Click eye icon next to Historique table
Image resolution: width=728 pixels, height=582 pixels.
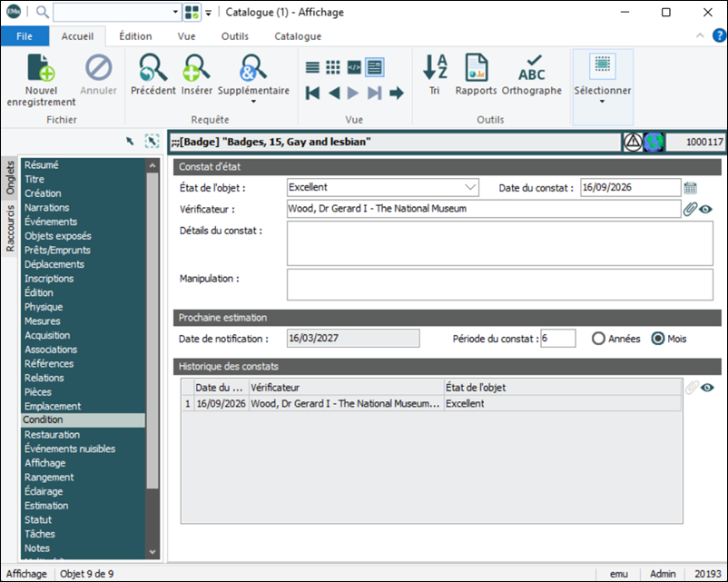coord(706,388)
